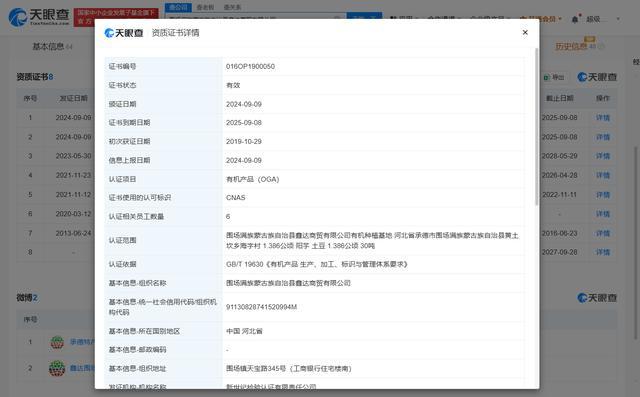Click the blue search button
This screenshot has height=397, width=640.
click(364, 16)
